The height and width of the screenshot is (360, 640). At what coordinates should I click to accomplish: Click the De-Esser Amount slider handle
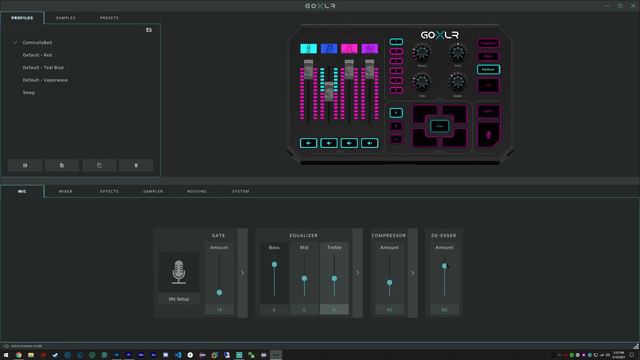click(x=444, y=266)
